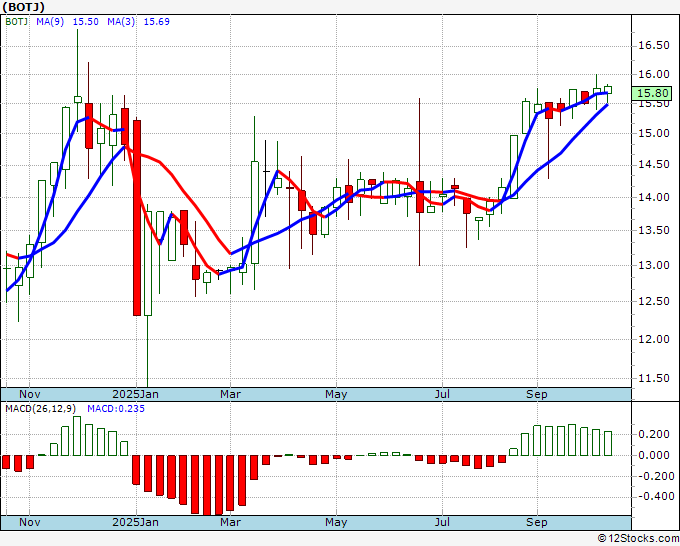Click the Jul label on MACD axis
680x546 pixels.
coord(442,522)
